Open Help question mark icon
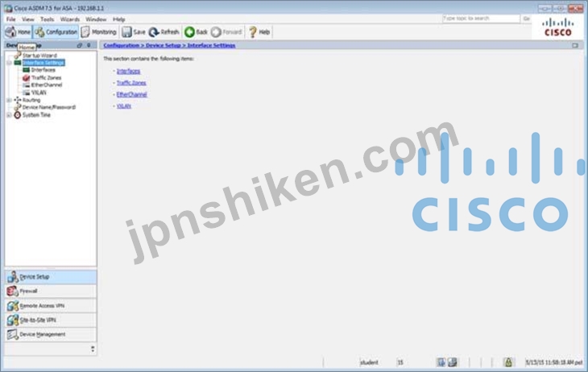 coord(253,32)
